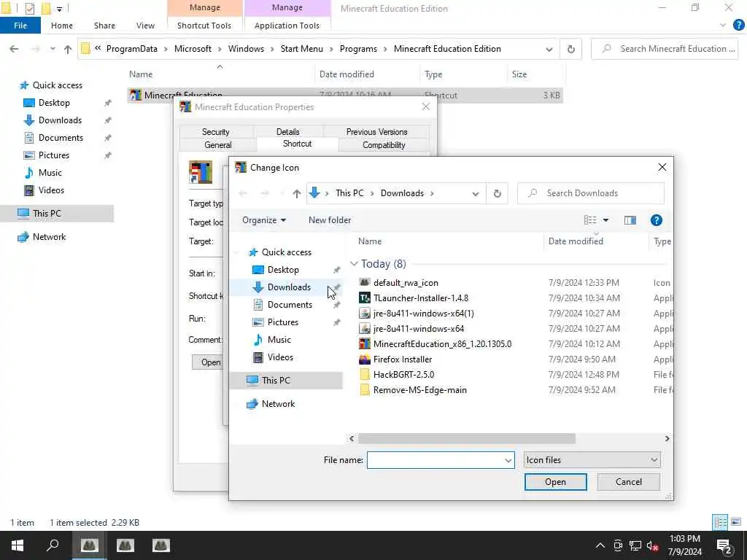The width and height of the screenshot is (747, 560).
Task: Switch Explorer to details view
Action: [720, 522]
